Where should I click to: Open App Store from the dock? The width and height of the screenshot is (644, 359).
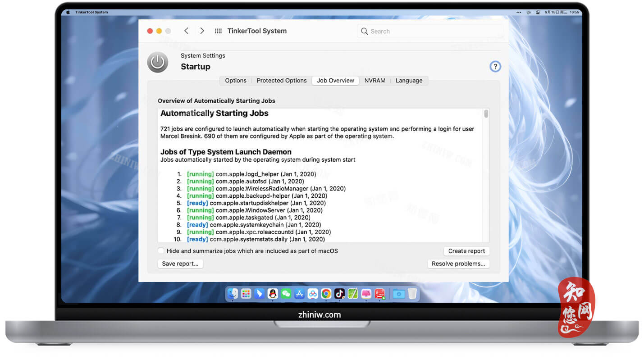[299, 294]
